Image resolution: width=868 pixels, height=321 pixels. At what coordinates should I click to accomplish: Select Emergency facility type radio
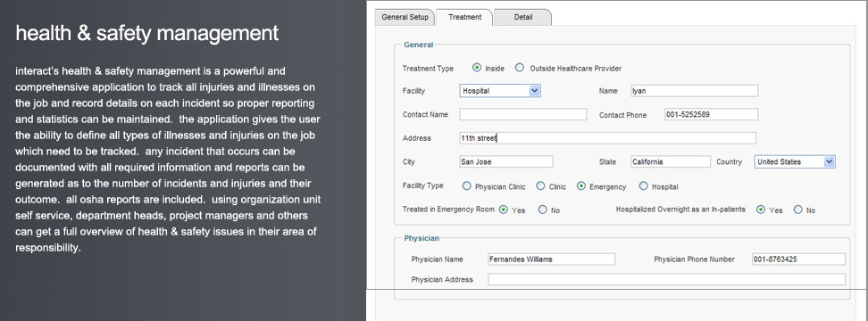pyautogui.click(x=581, y=186)
